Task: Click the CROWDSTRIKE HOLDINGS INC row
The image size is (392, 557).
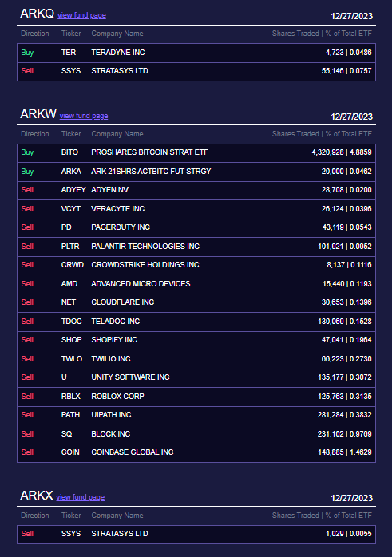Action: pos(196,265)
